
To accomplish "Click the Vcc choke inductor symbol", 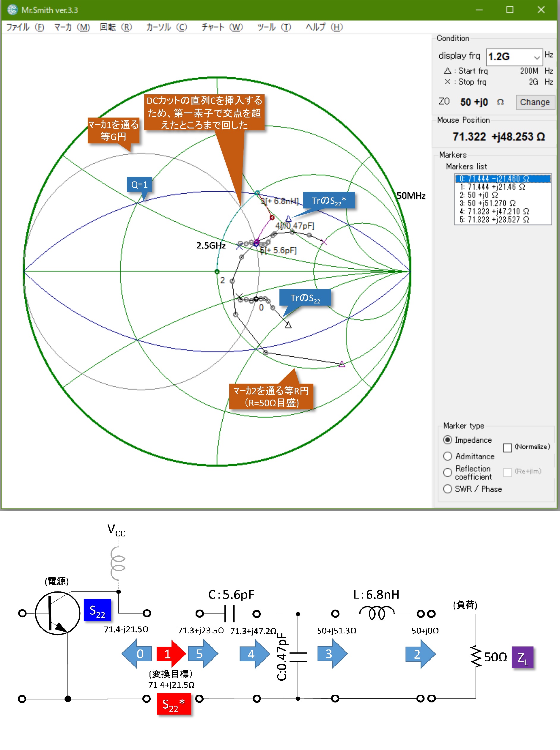I will [118, 563].
